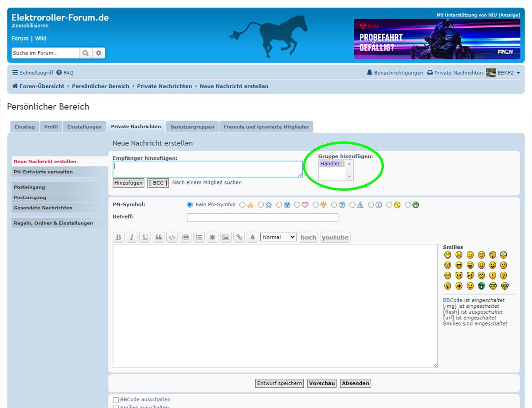The height and width of the screenshot is (408, 532).
Task: Click the italic formatting button
Action: point(132,237)
